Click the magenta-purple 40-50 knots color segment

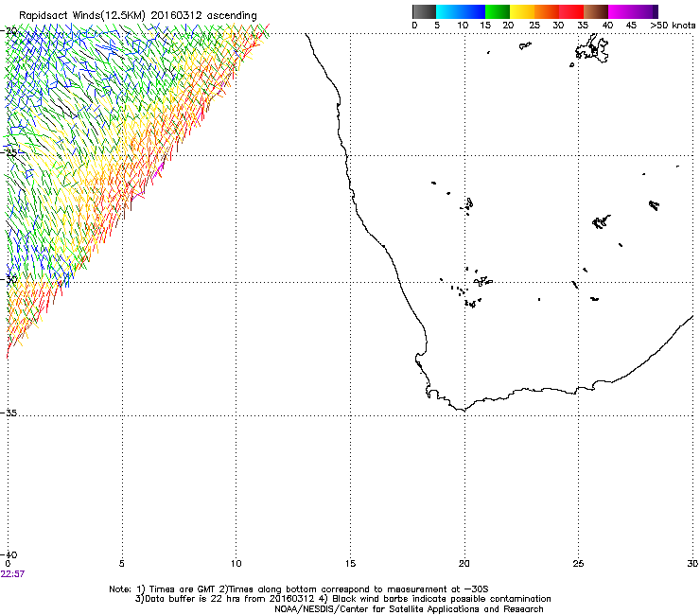click(x=633, y=11)
